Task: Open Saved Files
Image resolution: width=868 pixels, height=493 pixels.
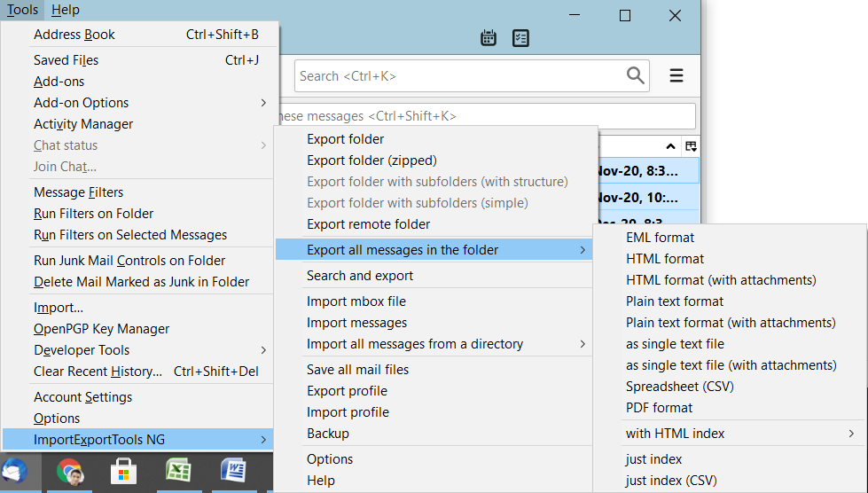Action: pyautogui.click(x=138, y=60)
